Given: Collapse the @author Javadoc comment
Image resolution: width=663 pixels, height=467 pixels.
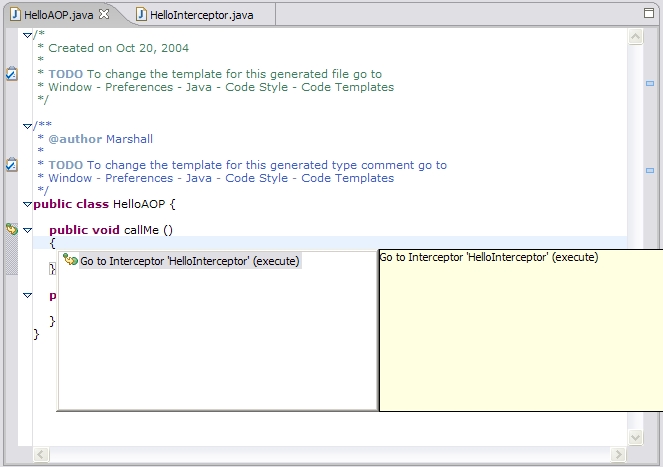Looking at the screenshot, I should 28,126.
